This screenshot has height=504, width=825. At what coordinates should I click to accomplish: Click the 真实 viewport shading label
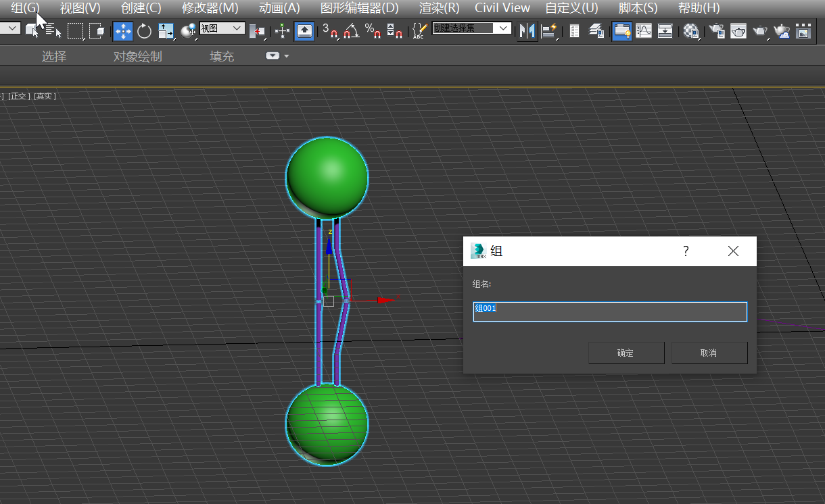pyautogui.click(x=45, y=96)
